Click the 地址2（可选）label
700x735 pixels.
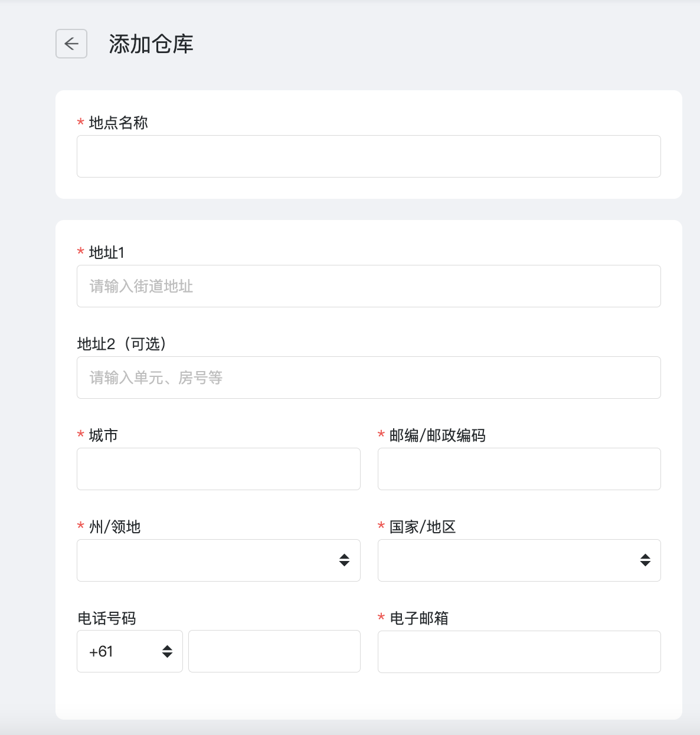click(122, 344)
